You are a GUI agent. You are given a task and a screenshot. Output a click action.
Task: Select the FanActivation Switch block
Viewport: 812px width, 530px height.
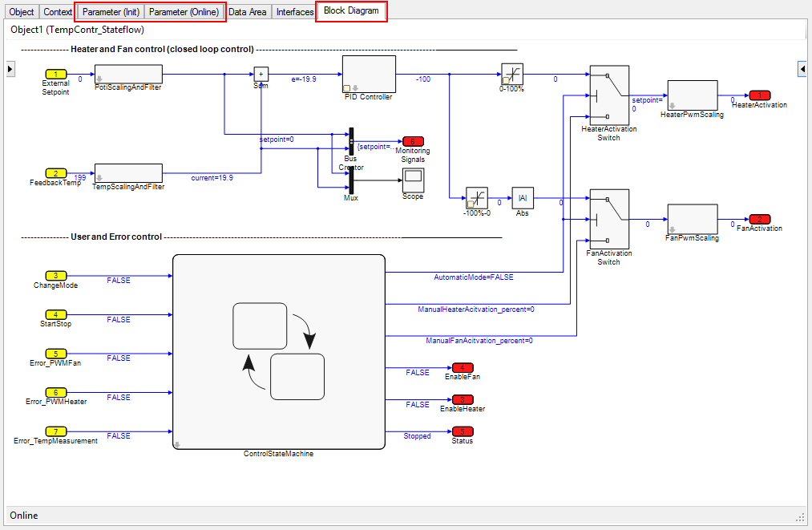click(609, 219)
